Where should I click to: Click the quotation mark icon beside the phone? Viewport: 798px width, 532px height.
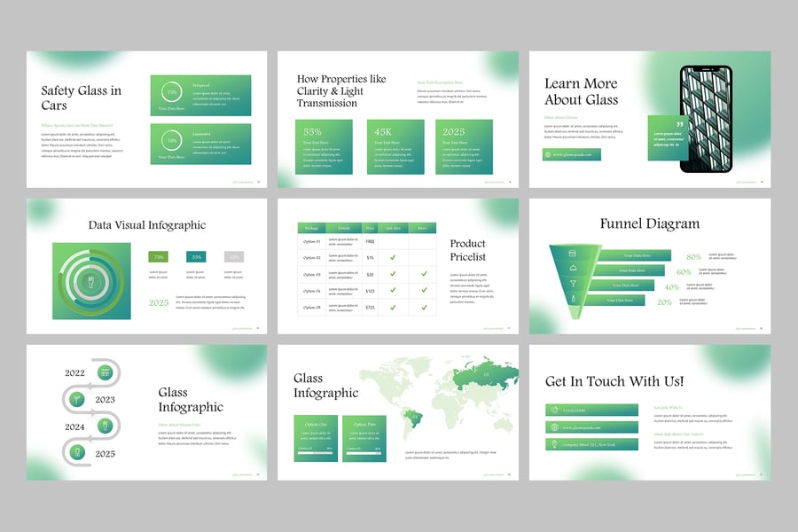tap(682, 125)
